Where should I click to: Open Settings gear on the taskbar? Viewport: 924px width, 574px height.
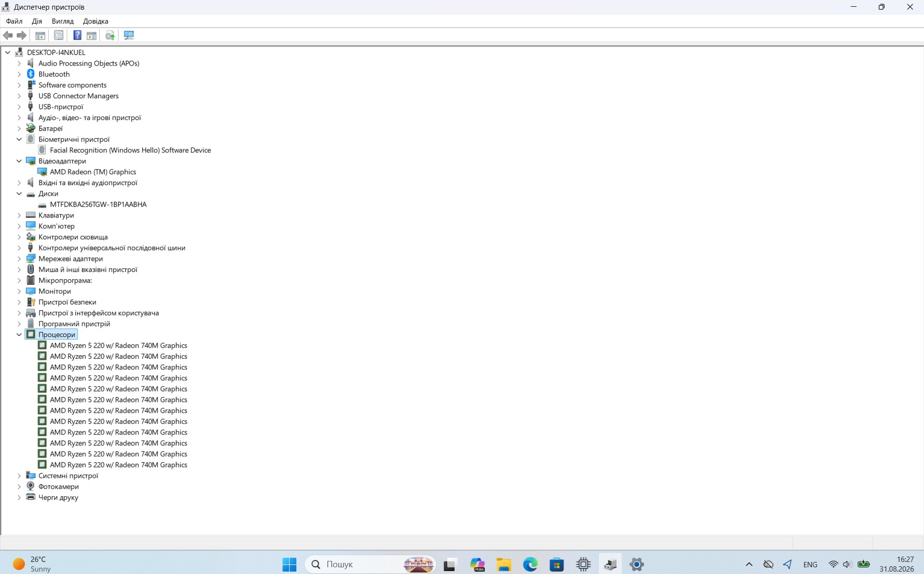636,564
